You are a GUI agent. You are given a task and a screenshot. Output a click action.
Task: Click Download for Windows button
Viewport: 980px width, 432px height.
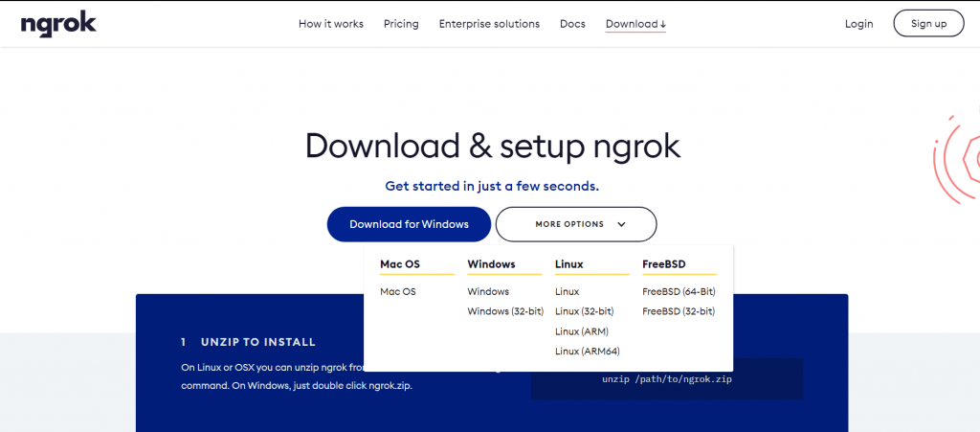tap(409, 224)
